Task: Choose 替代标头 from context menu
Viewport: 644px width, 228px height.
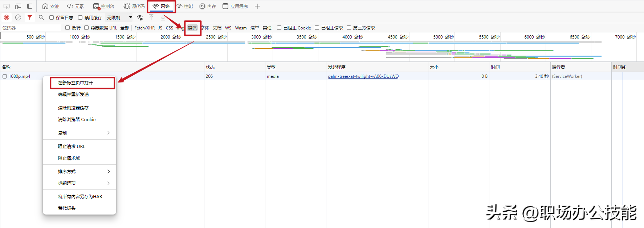Action: coord(80,208)
